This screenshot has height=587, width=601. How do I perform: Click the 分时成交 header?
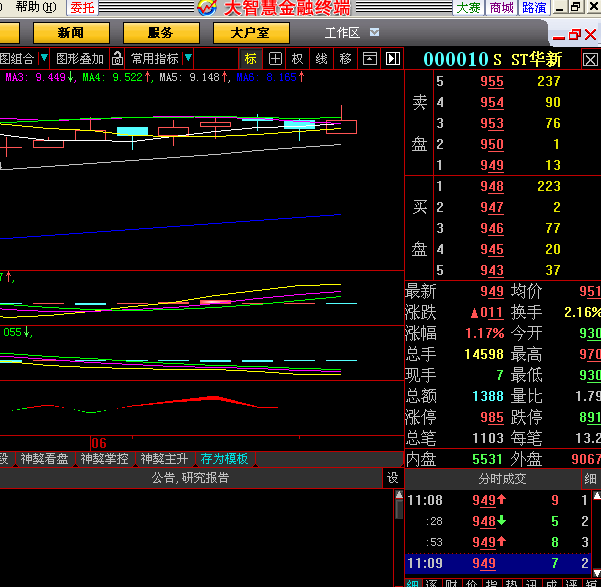[502, 478]
